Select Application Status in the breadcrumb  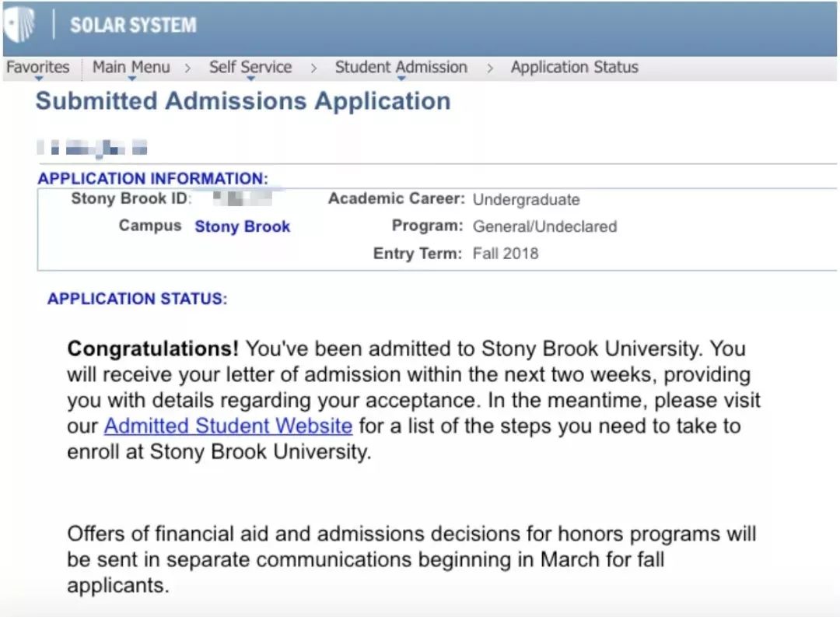point(574,68)
